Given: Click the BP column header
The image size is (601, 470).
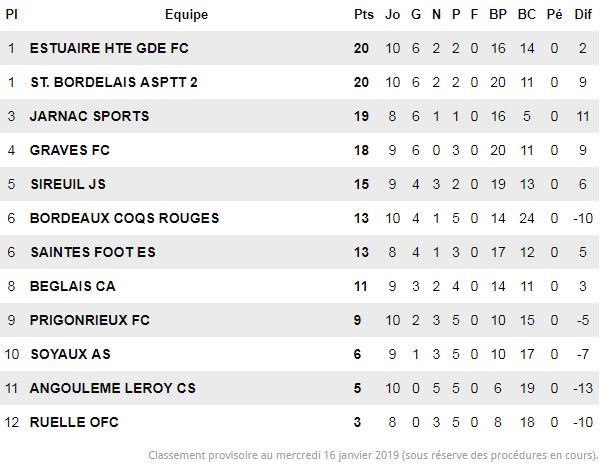Looking at the screenshot, I should pyautogui.click(x=498, y=15).
